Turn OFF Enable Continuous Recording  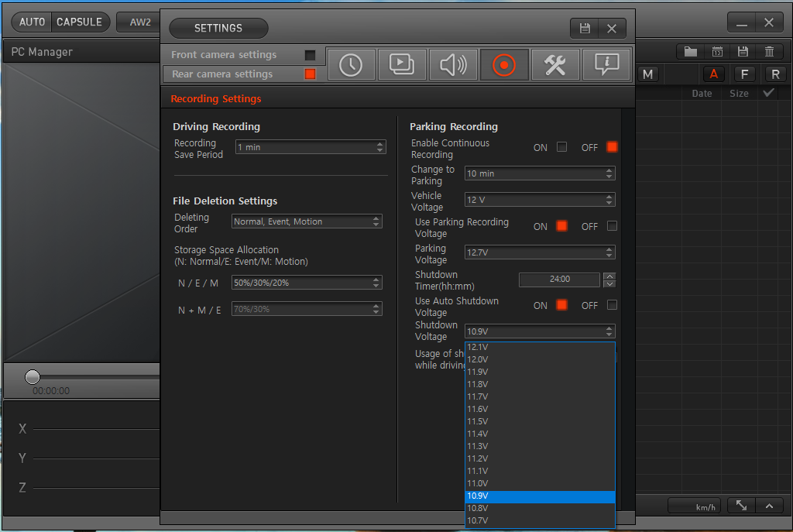612,147
